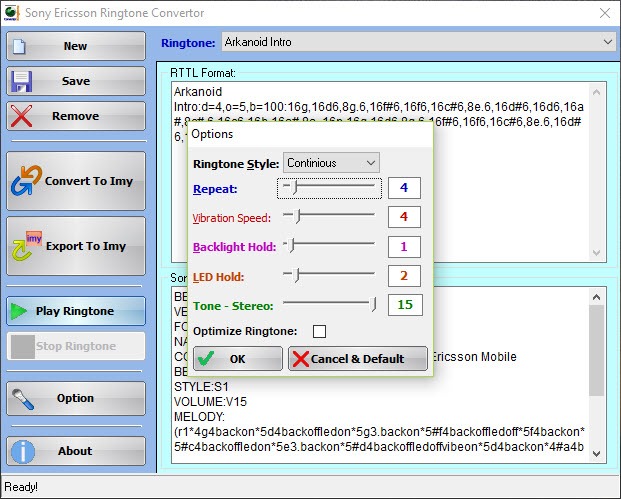The image size is (621, 499).
Task: Click the green checkmark icon on OK
Action: point(206,358)
